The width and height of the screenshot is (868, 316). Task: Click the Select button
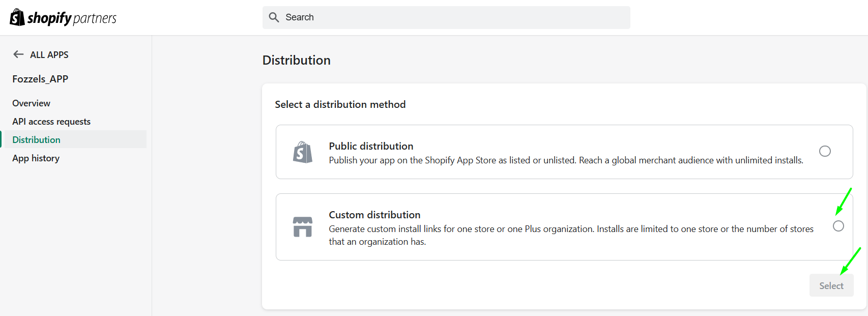pos(831,285)
